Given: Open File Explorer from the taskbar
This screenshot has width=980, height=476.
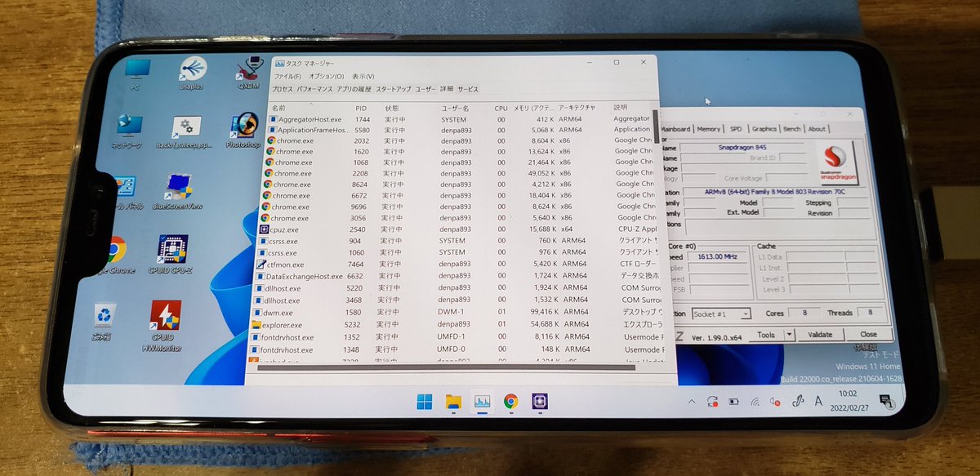Looking at the screenshot, I should tap(453, 401).
